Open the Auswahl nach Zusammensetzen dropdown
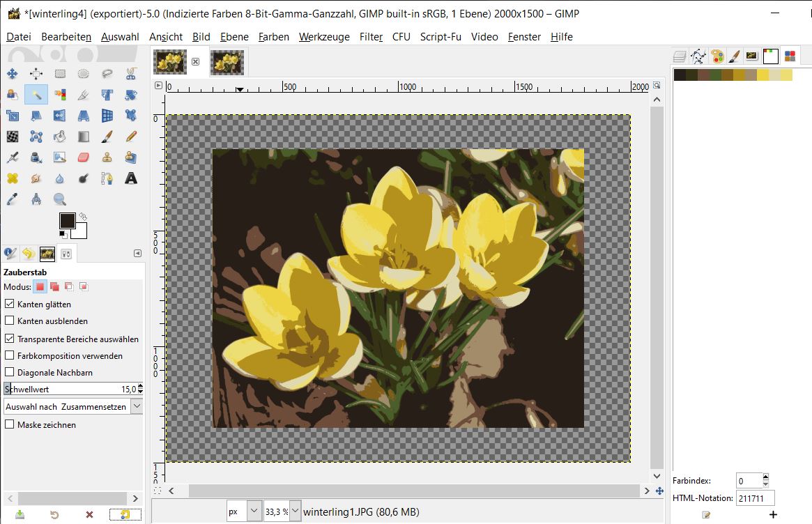The image size is (812, 524). pyautogui.click(x=73, y=406)
